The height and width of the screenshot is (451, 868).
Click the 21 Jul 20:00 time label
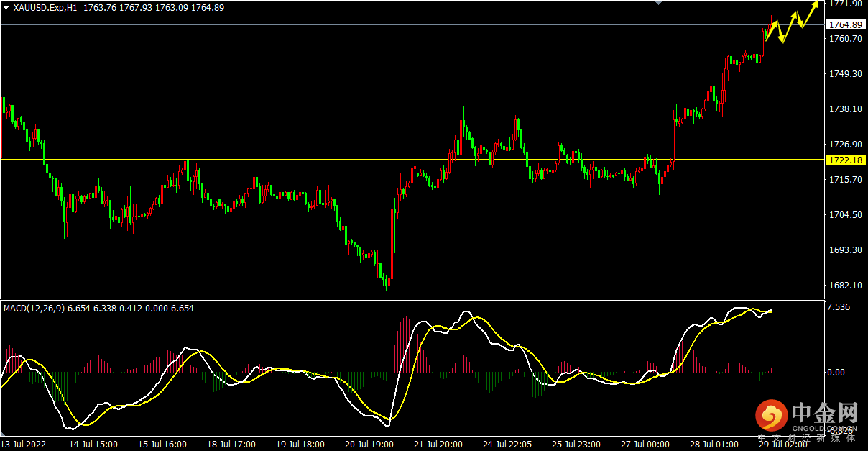[438, 444]
